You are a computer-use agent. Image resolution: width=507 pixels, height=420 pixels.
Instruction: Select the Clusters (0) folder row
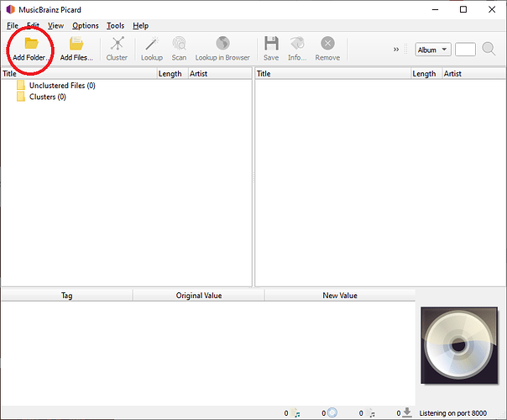(x=126, y=97)
